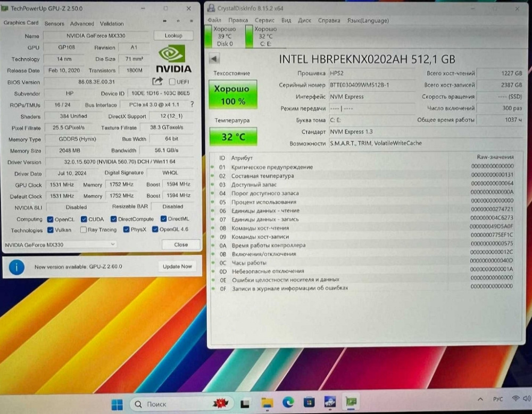Viewport: 532px width, 414px height.
Task: Open the Windows Start menu
Action: coord(117,403)
